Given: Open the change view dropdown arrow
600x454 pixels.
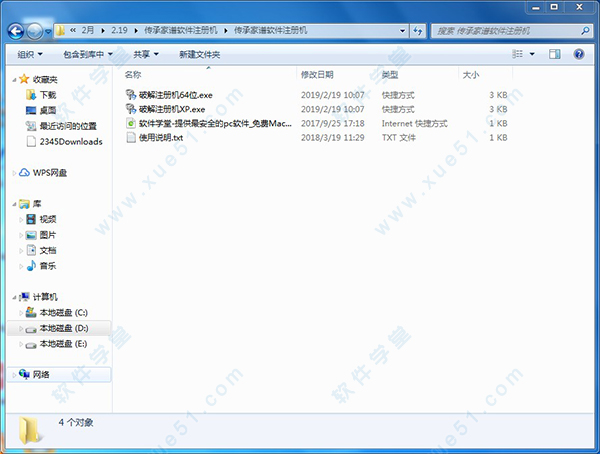Looking at the screenshot, I should pos(532,54).
